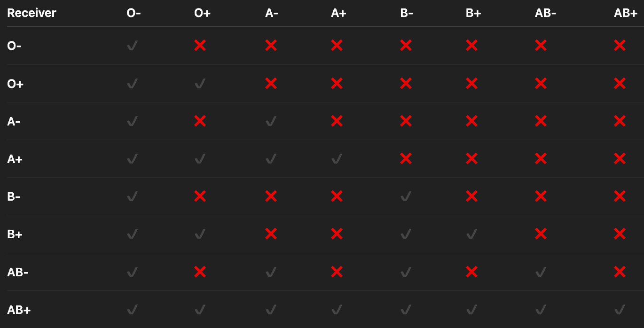Click the checkmark for O- receiver, O- column
Screen dimensions: 644x328
[133, 46]
